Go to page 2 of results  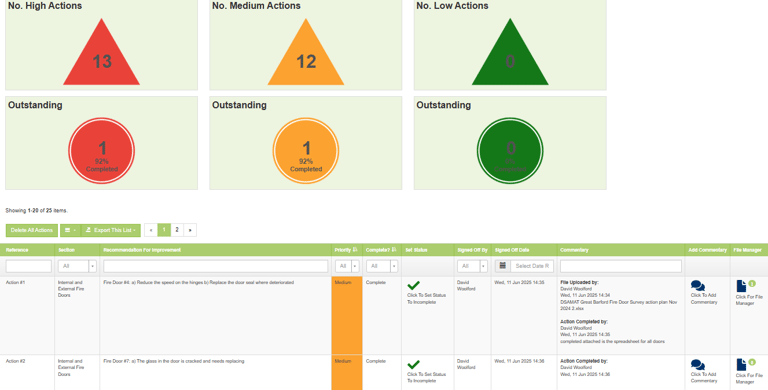tap(177, 230)
